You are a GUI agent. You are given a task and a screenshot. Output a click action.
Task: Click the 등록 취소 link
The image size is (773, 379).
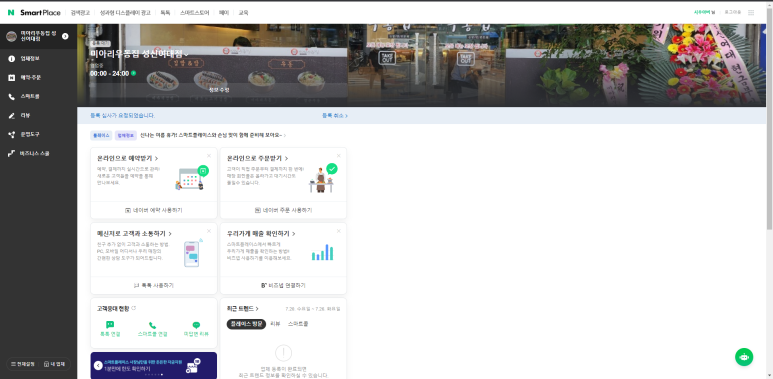[335, 115]
